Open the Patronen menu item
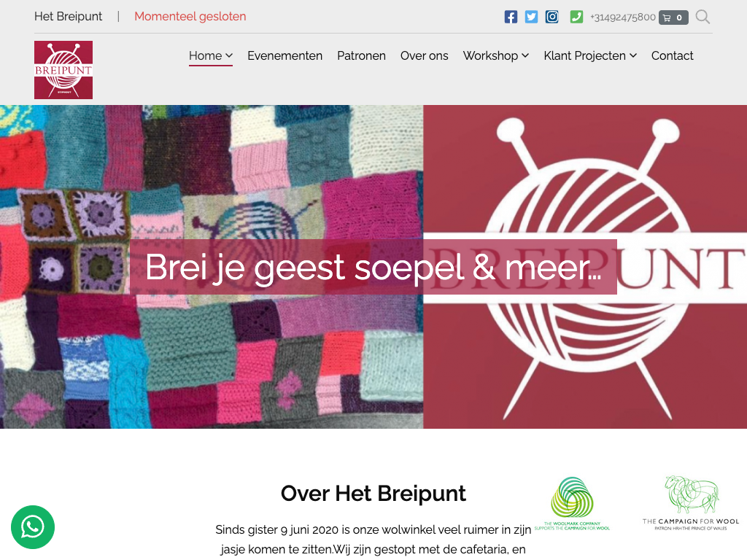The width and height of the screenshot is (747, 560). (x=361, y=55)
